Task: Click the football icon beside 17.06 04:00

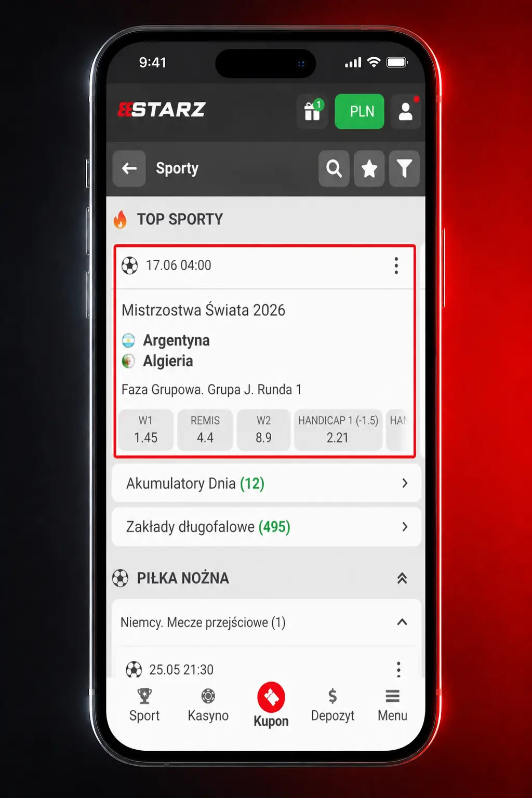Action: (x=130, y=265)
